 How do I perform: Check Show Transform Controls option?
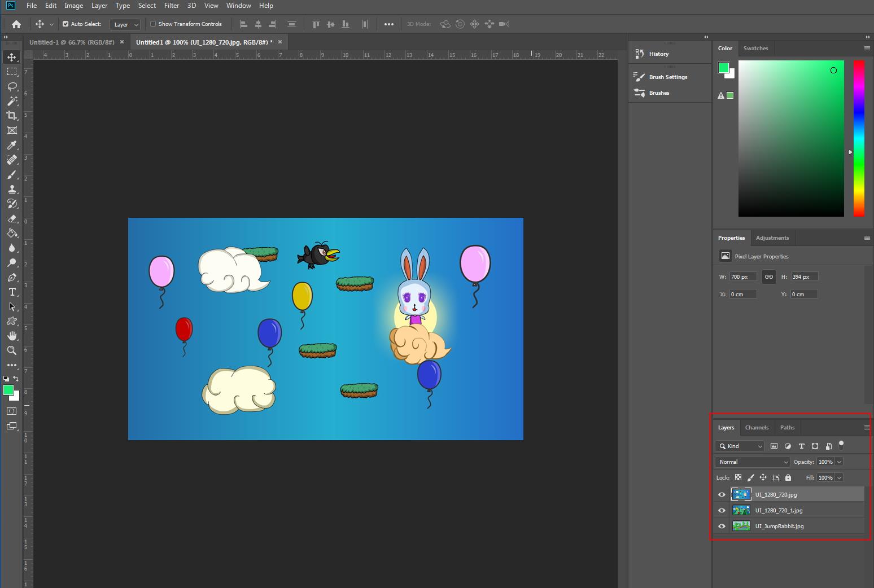tap(153, 24)
